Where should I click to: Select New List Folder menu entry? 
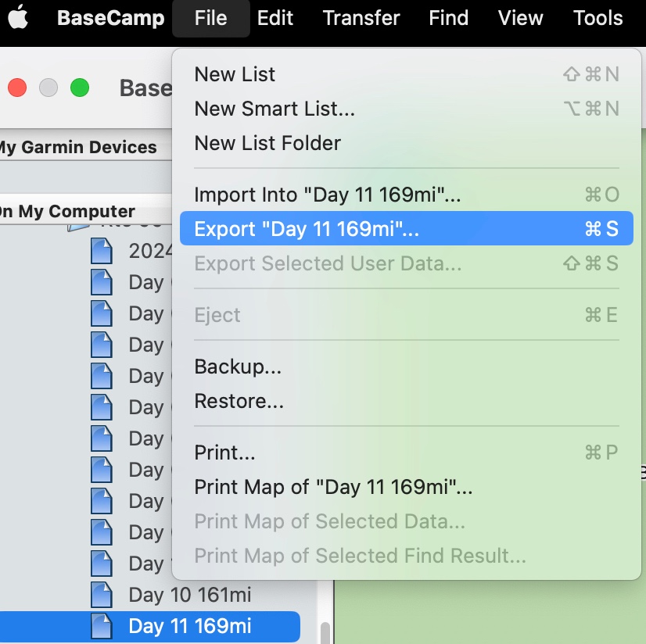(x=406, y=143)
